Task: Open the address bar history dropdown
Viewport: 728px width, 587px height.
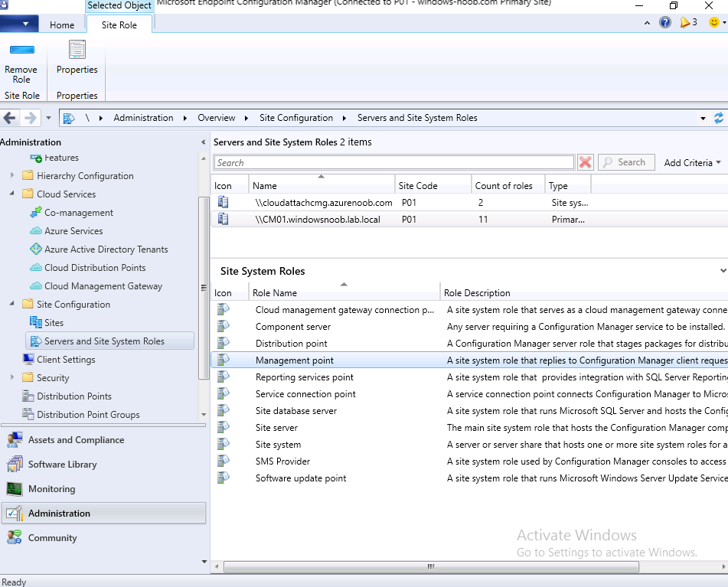Action: tap(703, 119)
